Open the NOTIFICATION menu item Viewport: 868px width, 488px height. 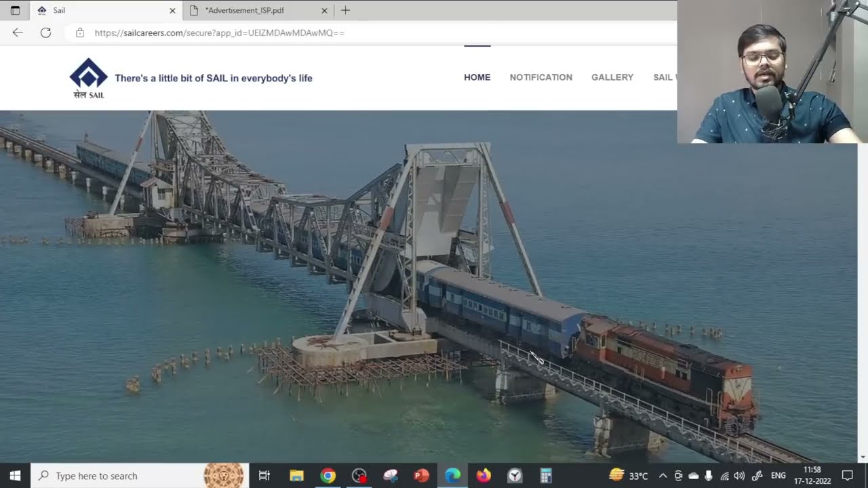click(x=540, y=77)
